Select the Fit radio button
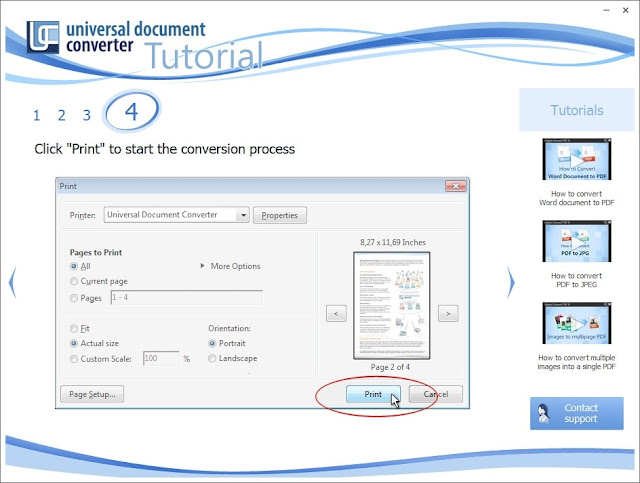This screenshot has width=640, height=483. click(74, 329)
